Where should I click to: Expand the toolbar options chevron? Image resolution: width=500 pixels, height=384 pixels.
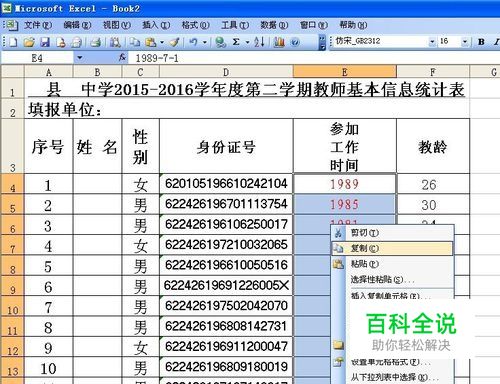(x=322, y=42)
